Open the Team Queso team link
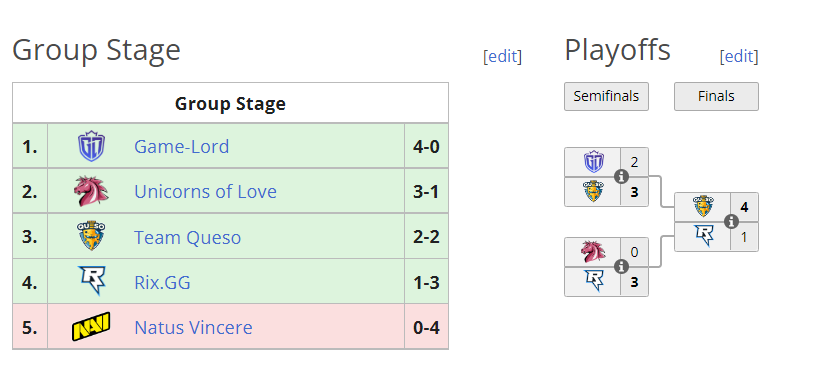The height and width of the screenshot is (375, 814). (x=187, y=237)
